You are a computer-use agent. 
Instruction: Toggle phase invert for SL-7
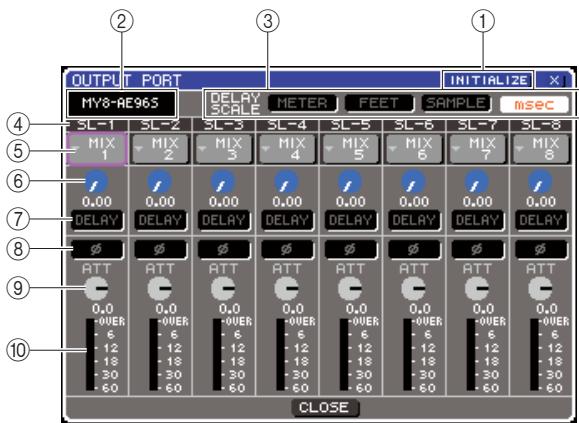478,250
